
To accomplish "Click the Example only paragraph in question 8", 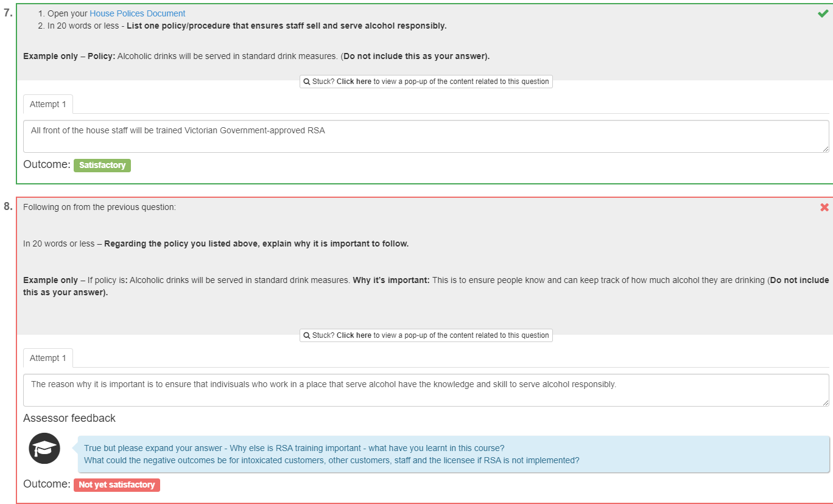I will [x=426, y=286].
